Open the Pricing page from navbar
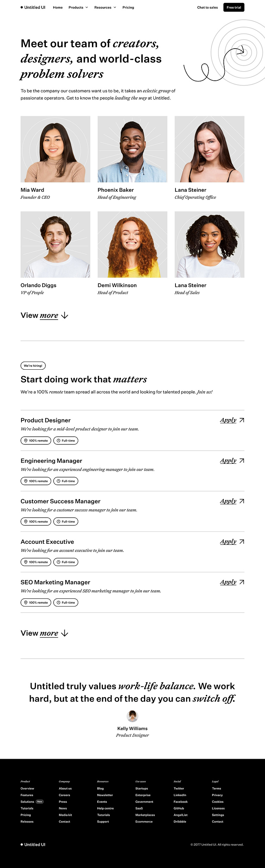265x868 pixels. tap(128, 7)
